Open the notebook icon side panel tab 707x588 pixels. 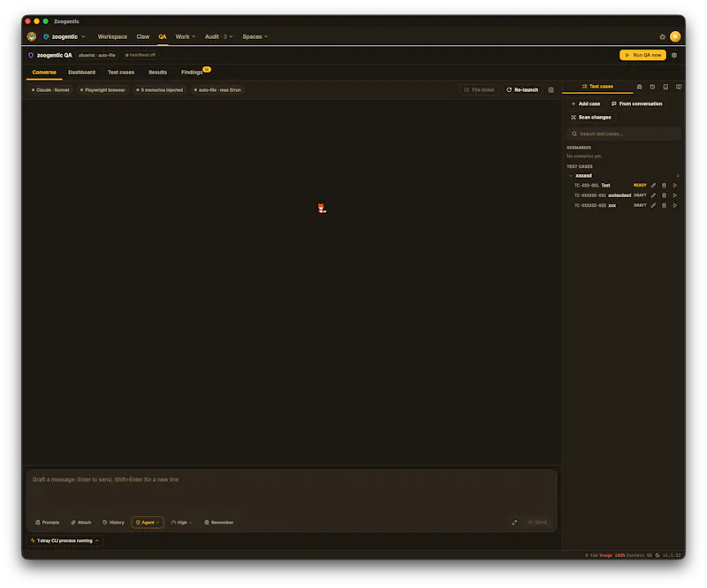[x=665, y=87]
